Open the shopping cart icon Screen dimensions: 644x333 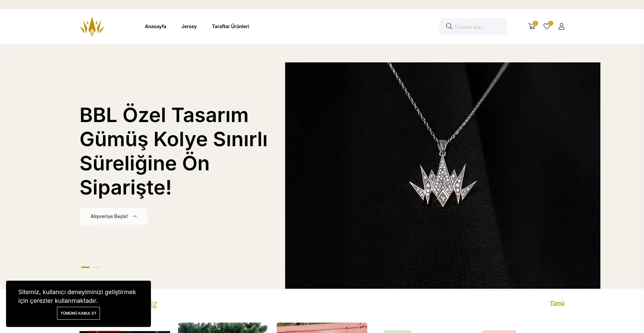click(531, 26)
